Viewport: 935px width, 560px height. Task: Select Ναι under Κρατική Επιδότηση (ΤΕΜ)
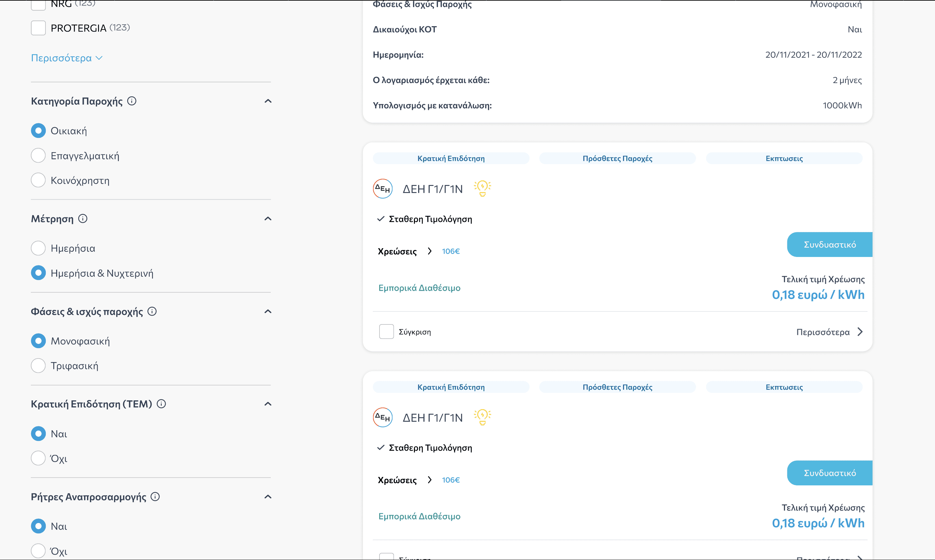(38, 433)
